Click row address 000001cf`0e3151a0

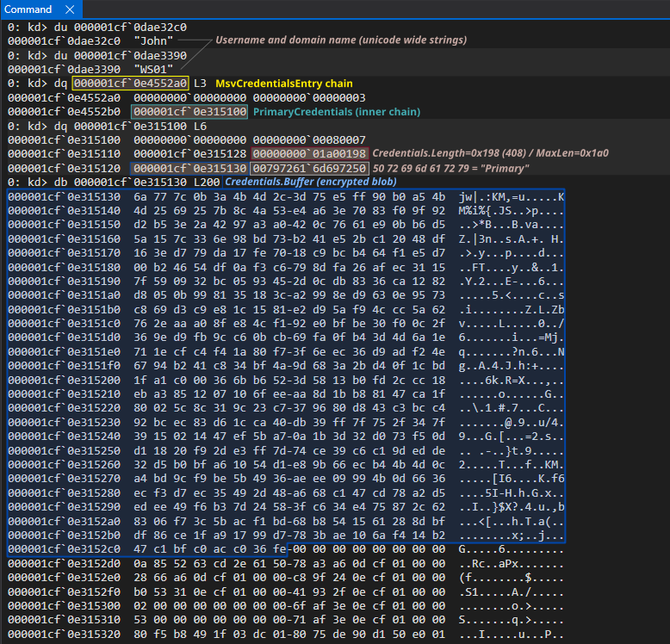point(64,295)
